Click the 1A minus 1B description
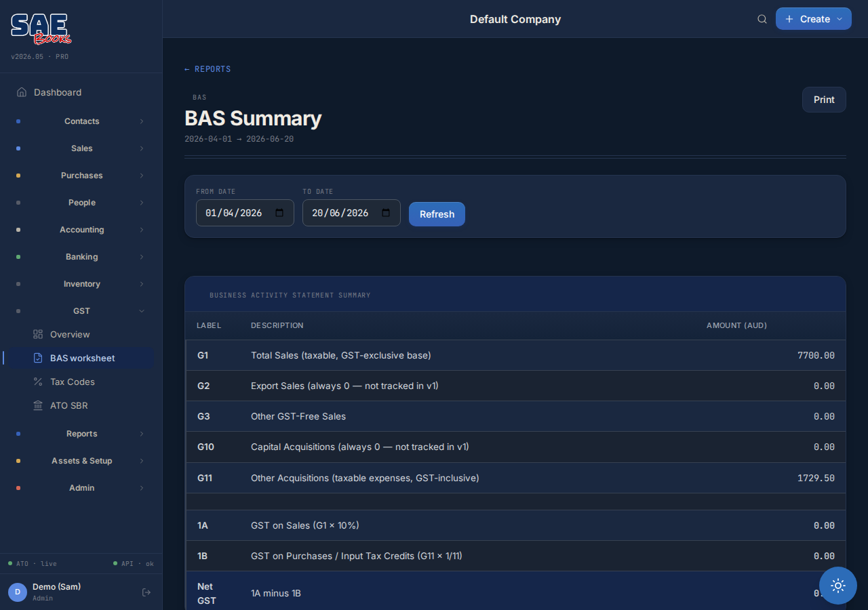 point(276,593)
